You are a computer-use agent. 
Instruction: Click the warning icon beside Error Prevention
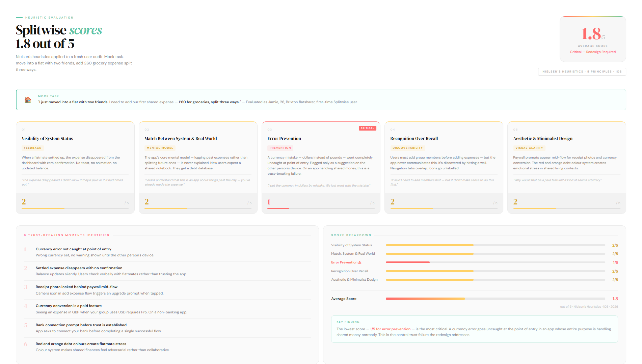tap(360, 262)
